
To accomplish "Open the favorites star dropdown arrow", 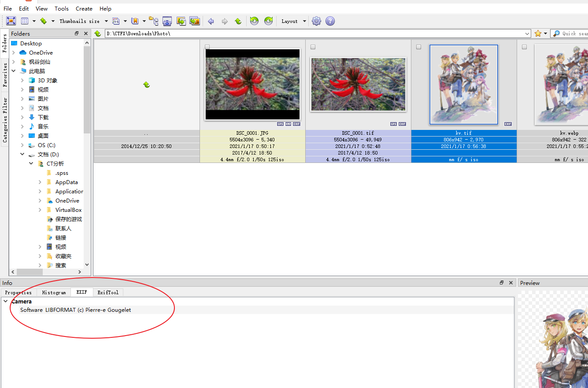I will coord(545,33).
